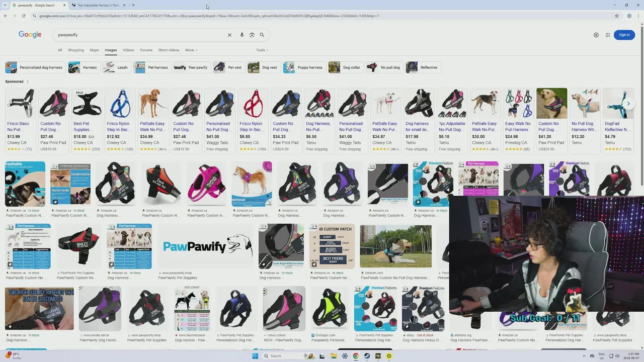Image resolution: width=644 pixels, height=362 pixels.
Task: Open the tab search dropdown arrow
Action: pos(6,5)
